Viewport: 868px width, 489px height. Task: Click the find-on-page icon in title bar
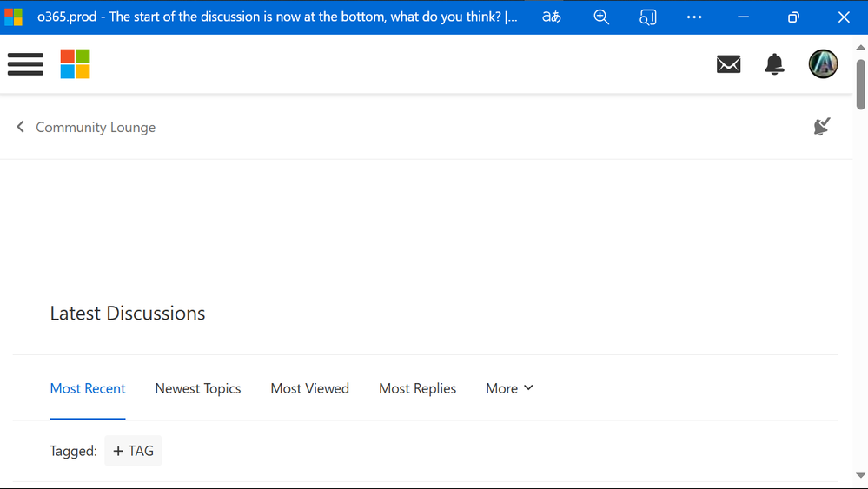click(x=648, y=17)
